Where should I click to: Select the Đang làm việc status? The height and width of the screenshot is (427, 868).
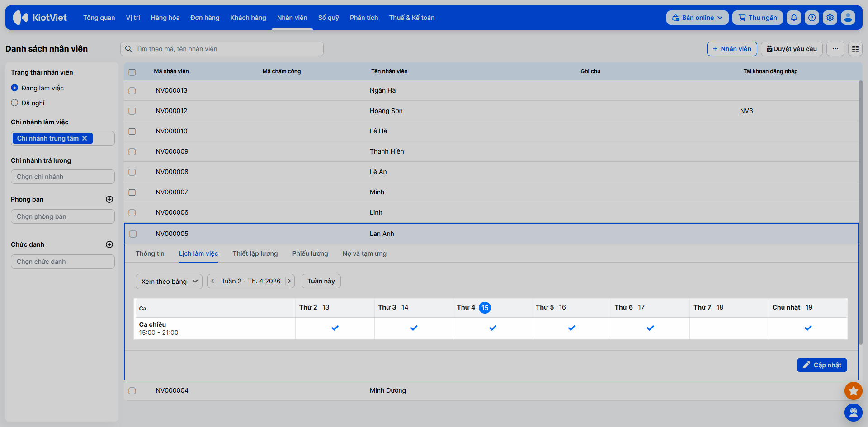point(14,88)
